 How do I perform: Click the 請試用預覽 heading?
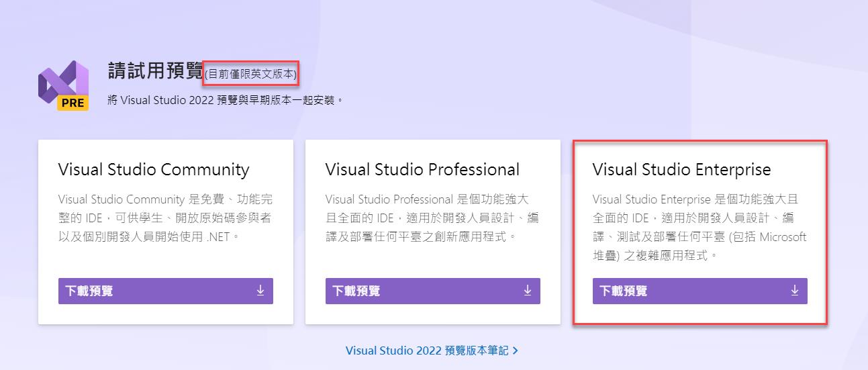(155, 71)
